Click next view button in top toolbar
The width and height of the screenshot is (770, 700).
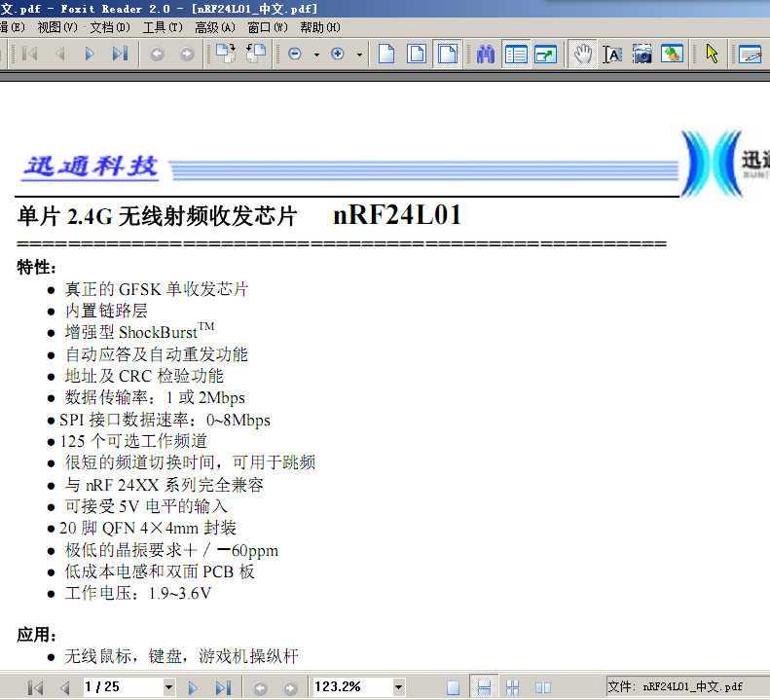pos(187,54)
